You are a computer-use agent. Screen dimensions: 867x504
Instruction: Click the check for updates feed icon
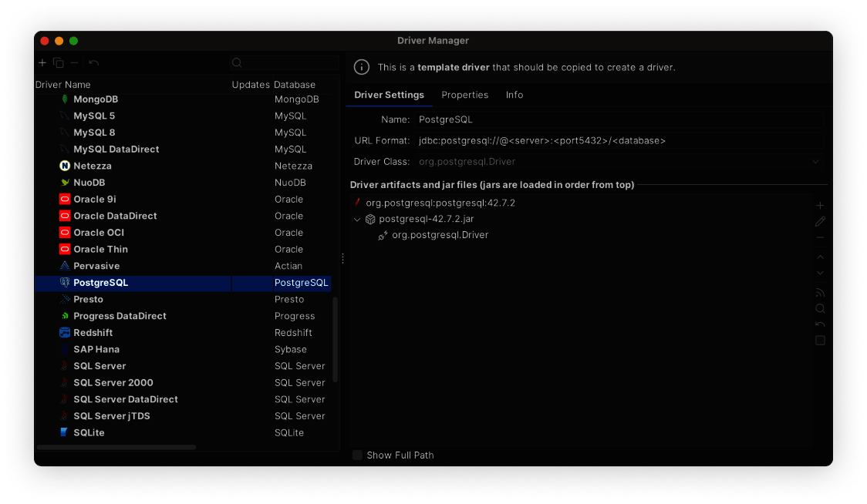click(x=820, y=292)
